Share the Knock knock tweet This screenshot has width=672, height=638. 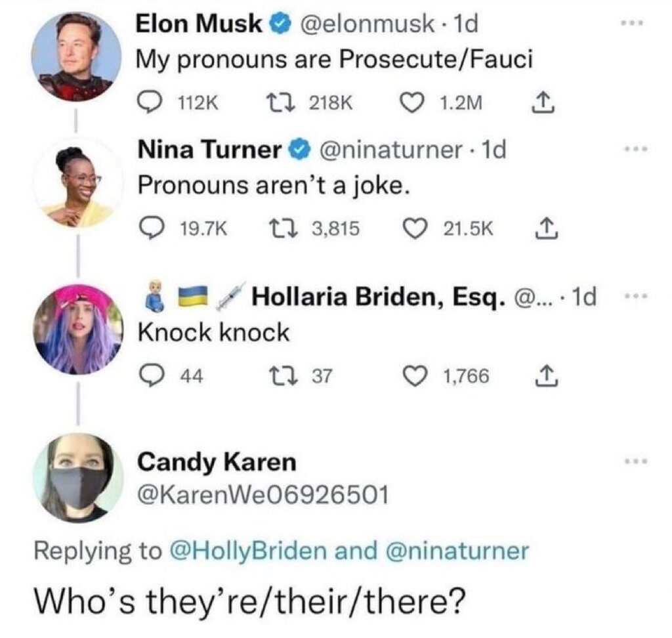(x=547, y=377)
